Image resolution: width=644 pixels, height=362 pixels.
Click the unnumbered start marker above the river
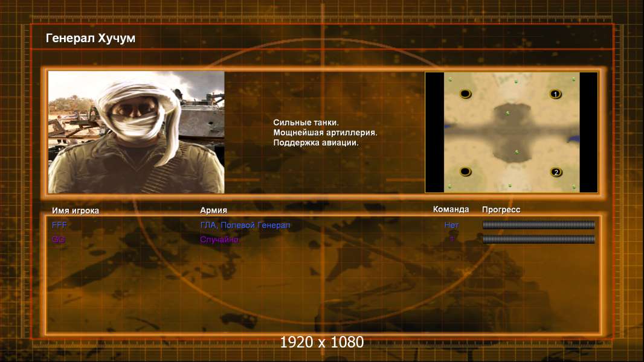coord(465,94)
